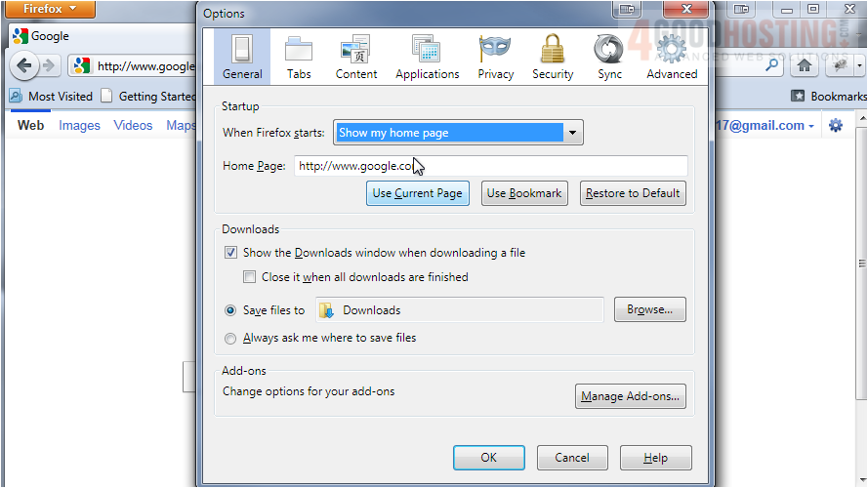Click the Home Page URL field
The height and width of the screenshot is (488, 868).
coord(490,166)
